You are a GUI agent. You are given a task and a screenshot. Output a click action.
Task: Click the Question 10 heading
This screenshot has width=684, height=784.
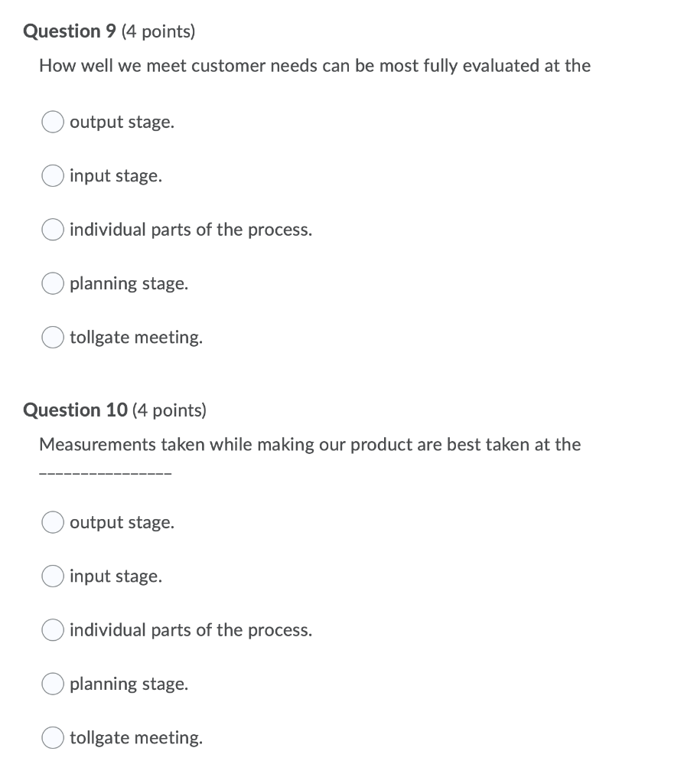point(74,410)
